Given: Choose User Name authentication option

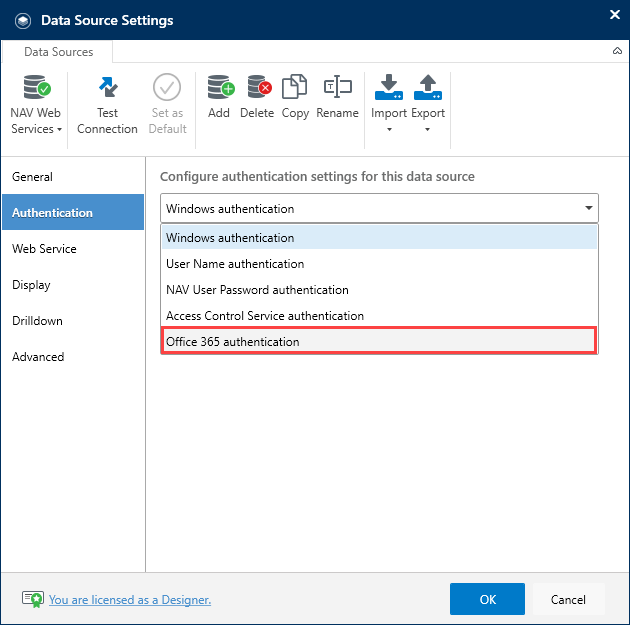Looking at the screenshot, I should [x=379, y=264].
